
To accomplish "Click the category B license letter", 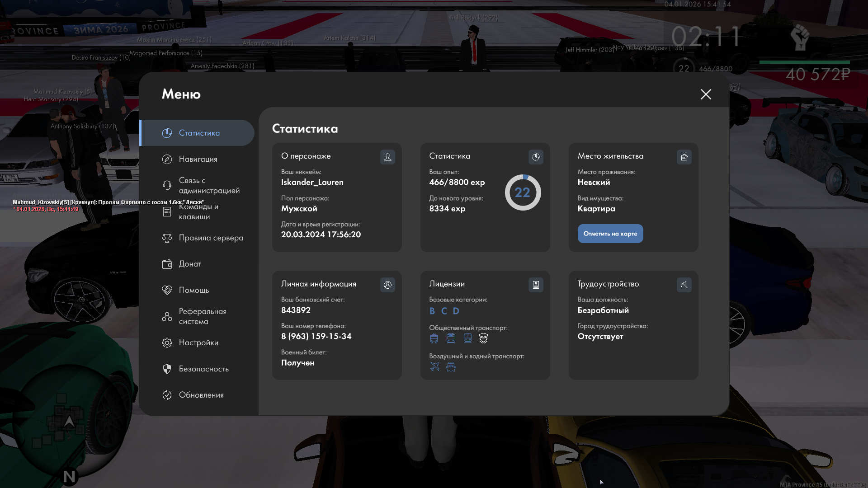I will 432,311.
